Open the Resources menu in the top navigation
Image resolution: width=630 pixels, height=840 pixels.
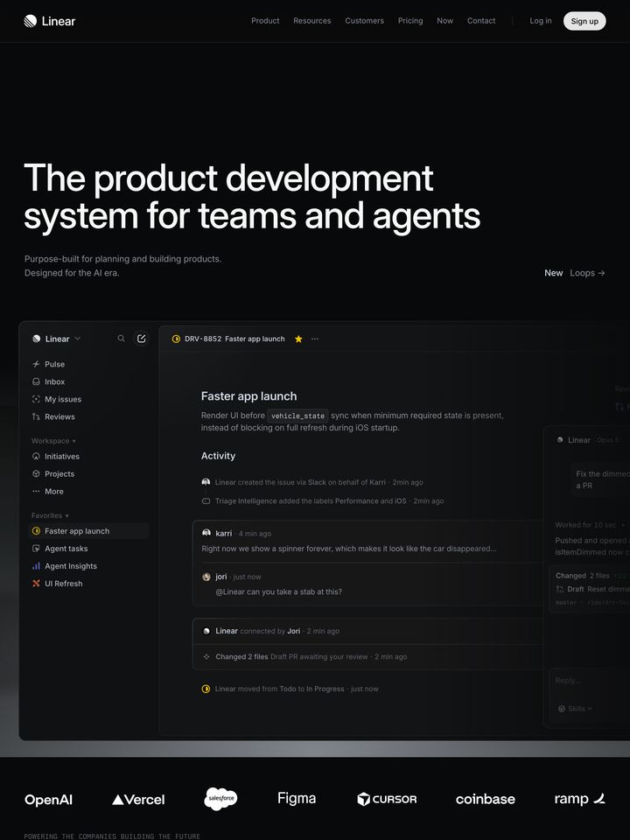(x=311, y=21)
